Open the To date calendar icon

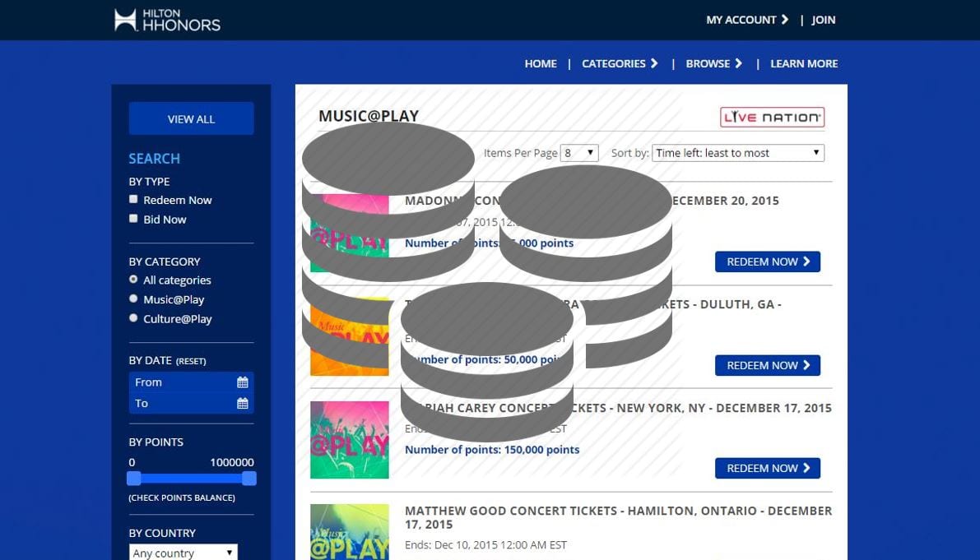click(243, 403)
